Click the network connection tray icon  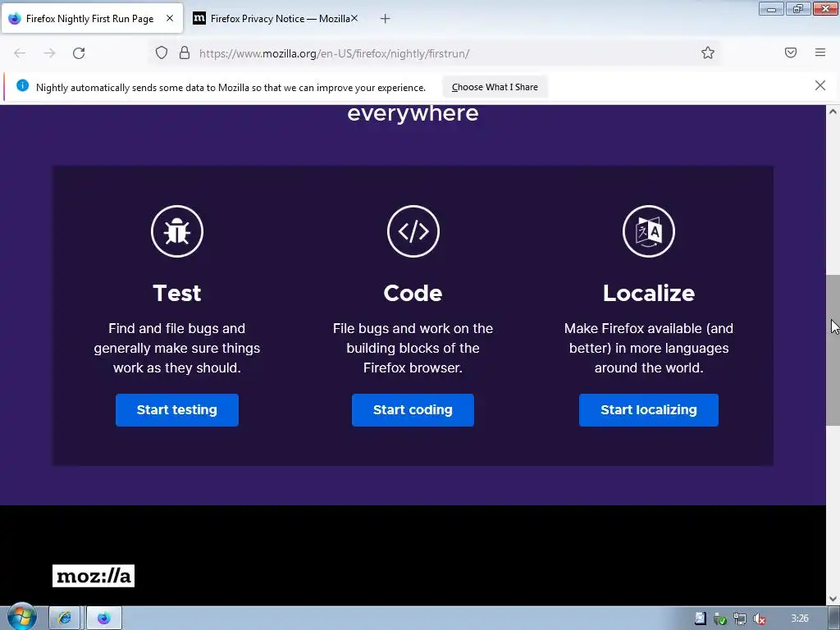740,619
